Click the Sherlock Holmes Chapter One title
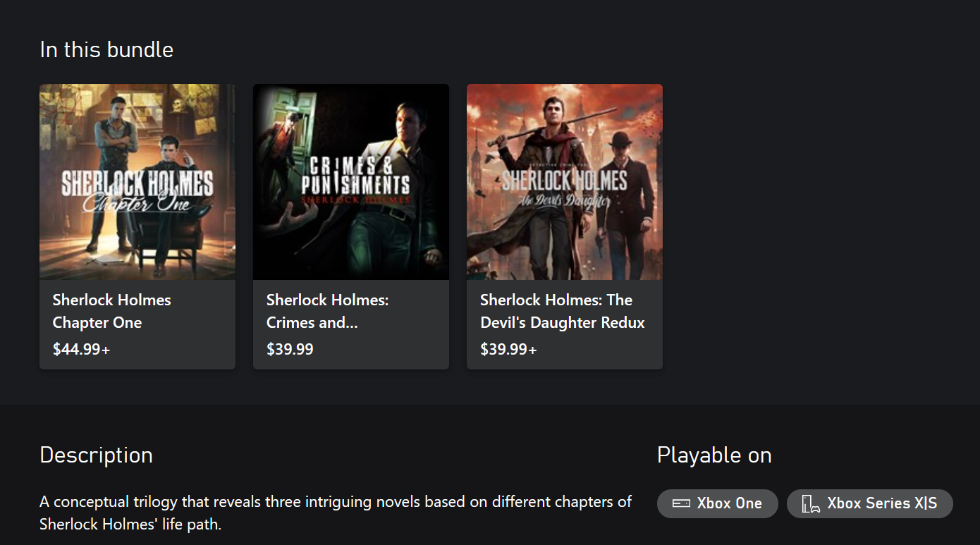This screenshot has width=980, height=545. 112,311
